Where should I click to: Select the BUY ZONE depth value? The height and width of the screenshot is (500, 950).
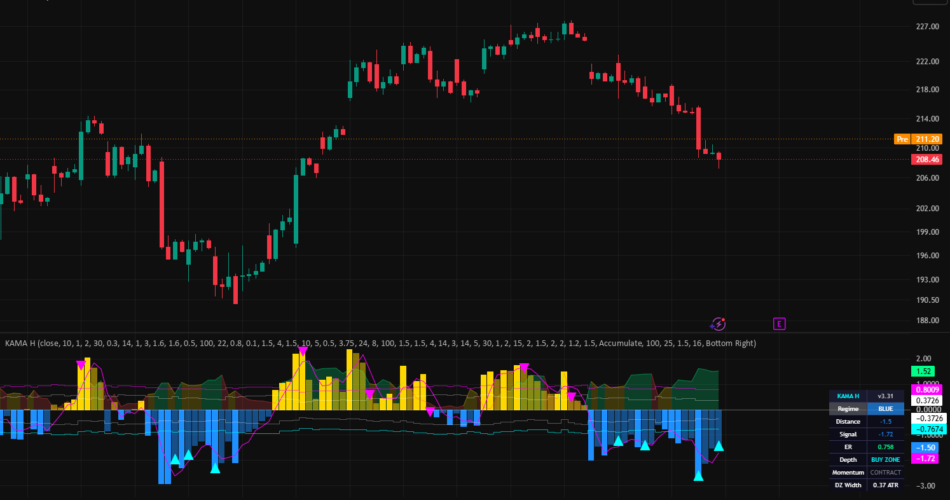tap(885, 459)
